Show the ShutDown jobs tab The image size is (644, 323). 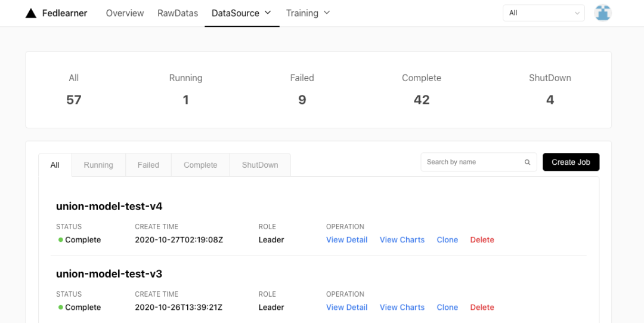260,165
